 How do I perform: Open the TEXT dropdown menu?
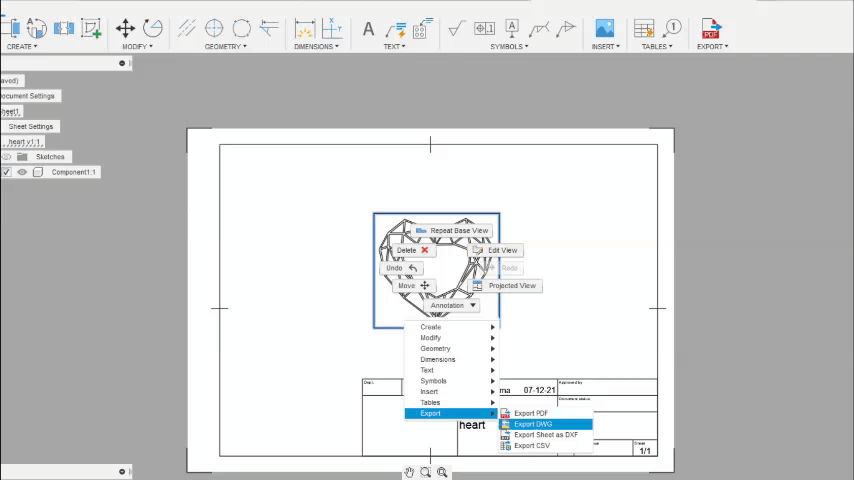pyautogui.click(x=394, y=47)
